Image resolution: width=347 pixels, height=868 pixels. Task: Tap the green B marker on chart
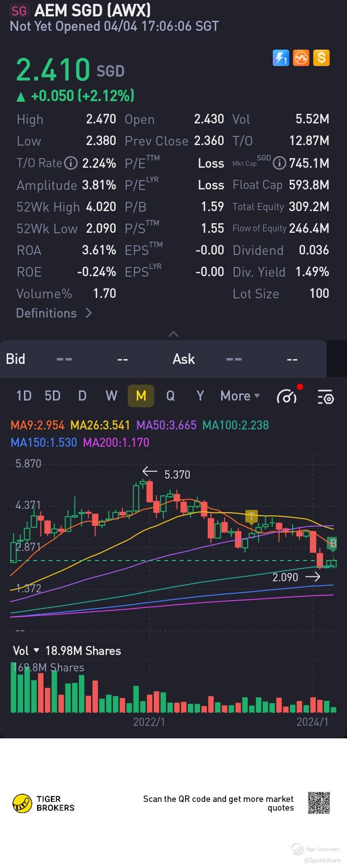333,544
